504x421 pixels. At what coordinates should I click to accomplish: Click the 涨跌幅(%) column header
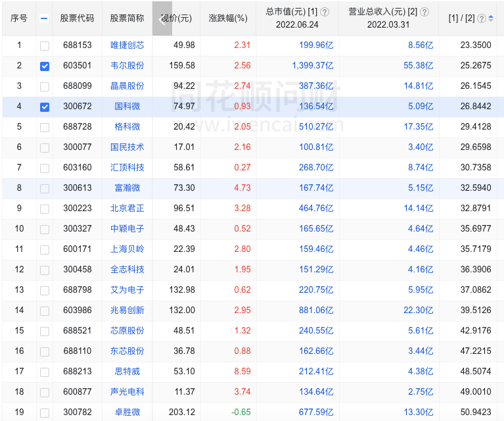point(228,18)
